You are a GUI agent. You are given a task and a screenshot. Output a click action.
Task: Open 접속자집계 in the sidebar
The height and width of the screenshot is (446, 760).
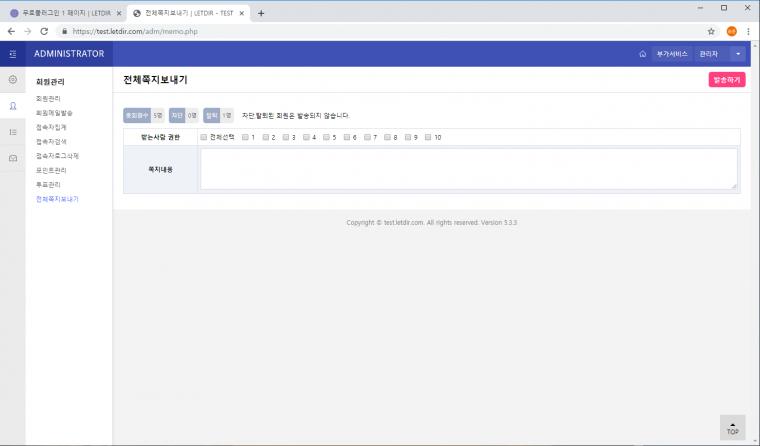tap(51, 127)
